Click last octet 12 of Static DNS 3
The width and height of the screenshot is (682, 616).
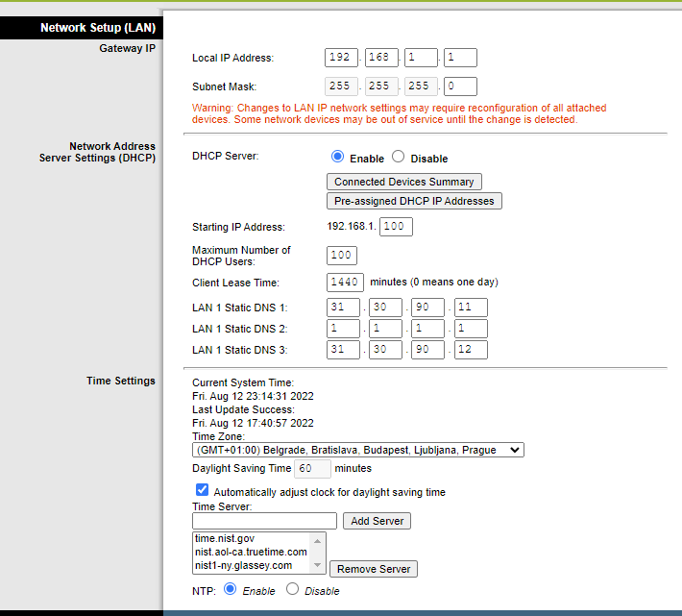[x=471, y=350]
